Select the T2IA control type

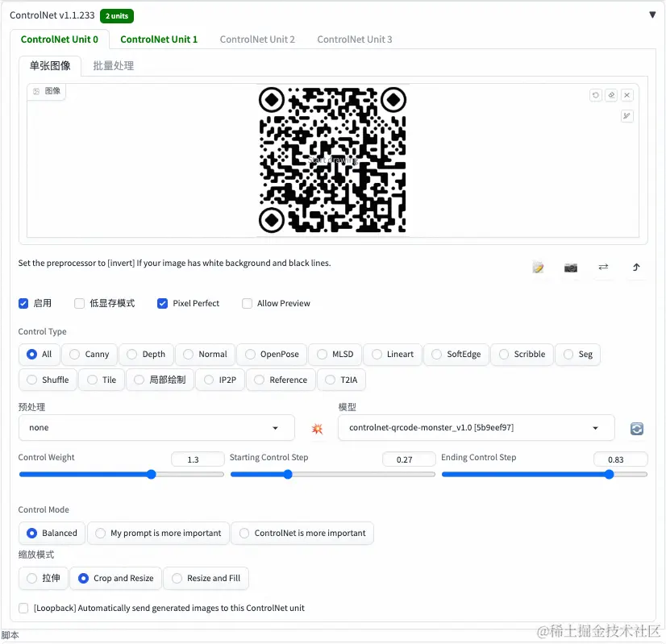(341, 380)
